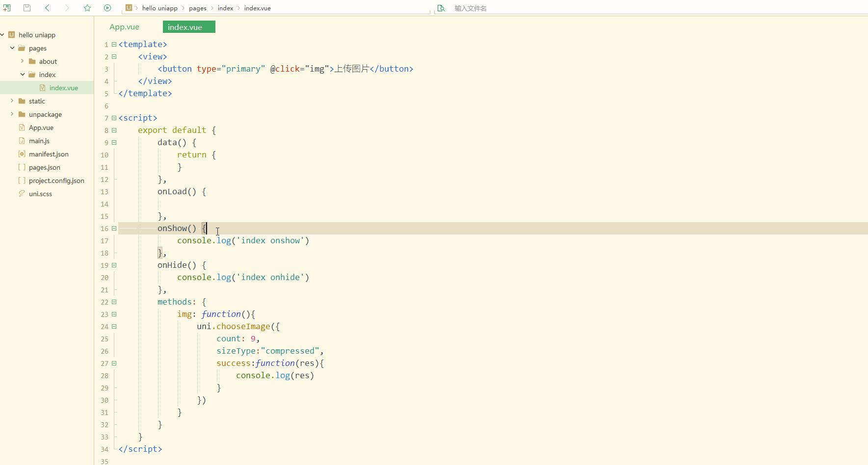Click the save file toolbar icon
868x465 pixels.
pyautogui.click(x=27, y=8)
